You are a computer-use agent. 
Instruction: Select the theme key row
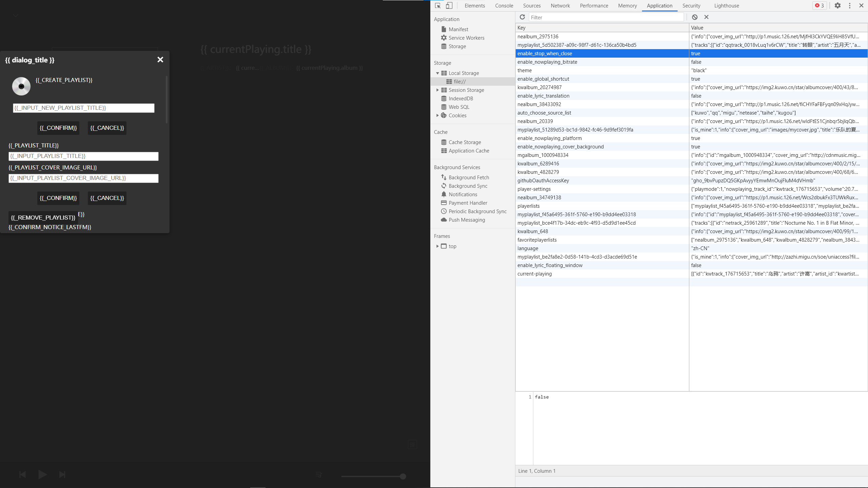pyautogui.click(x=691, y=70)
